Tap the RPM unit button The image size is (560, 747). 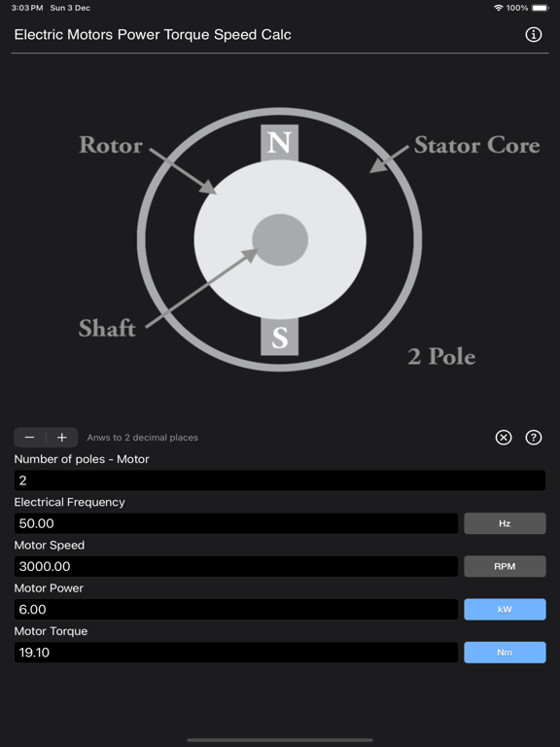pos(505,566)
